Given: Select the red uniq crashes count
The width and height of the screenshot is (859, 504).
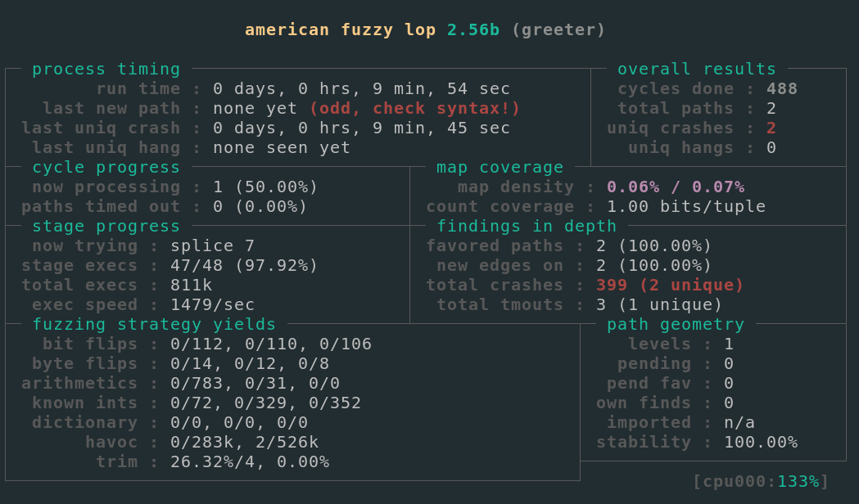Looking at the screenshot, I should [x=771, y=128].
